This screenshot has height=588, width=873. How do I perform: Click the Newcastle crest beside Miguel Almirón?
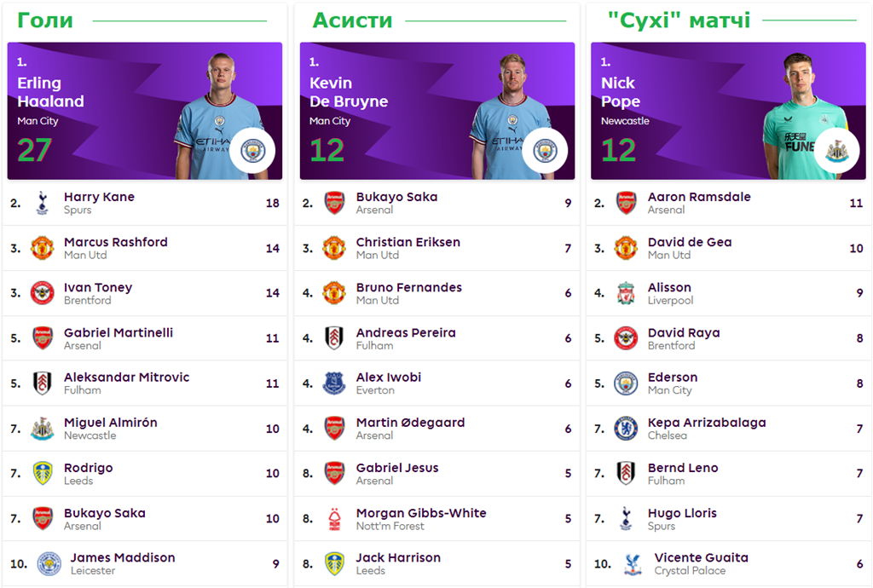point(42,429)
